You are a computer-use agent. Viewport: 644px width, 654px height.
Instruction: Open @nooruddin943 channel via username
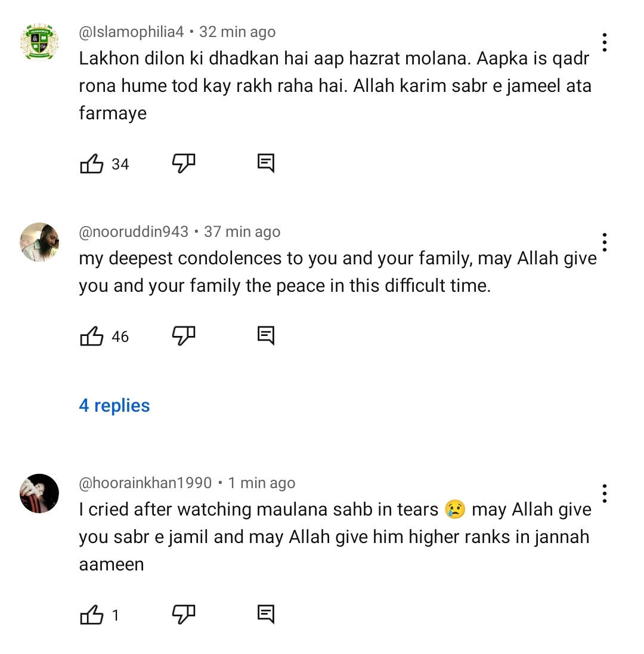134,232
